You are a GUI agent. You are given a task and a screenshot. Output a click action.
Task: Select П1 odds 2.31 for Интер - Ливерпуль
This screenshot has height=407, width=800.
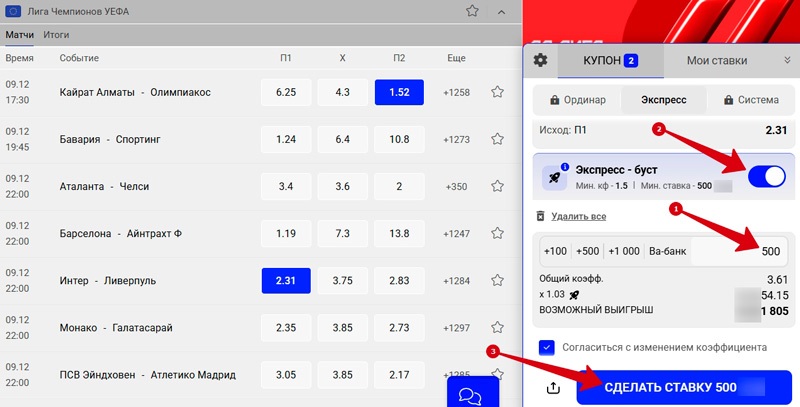[286, 280]
